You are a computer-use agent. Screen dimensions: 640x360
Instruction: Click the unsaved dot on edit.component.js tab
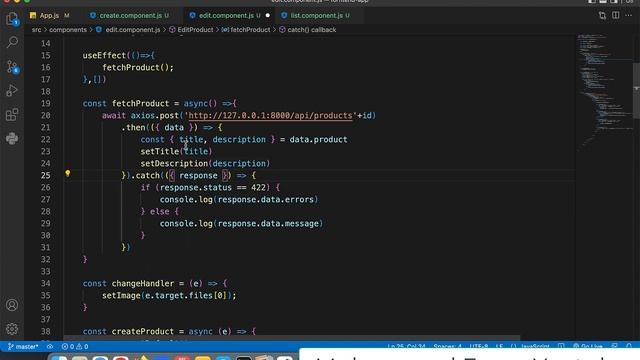pos(268,16)
